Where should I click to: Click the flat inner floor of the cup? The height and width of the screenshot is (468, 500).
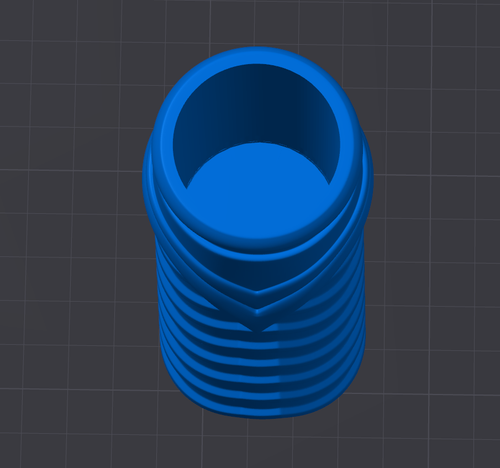pyautogui.click(x=257, y=189)
